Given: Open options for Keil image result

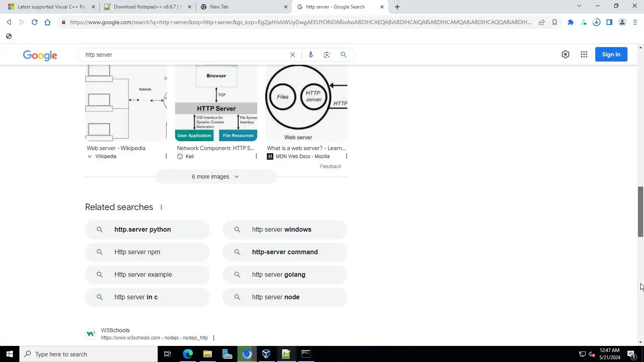Looking at the screenshot, I should click(256, 156).
